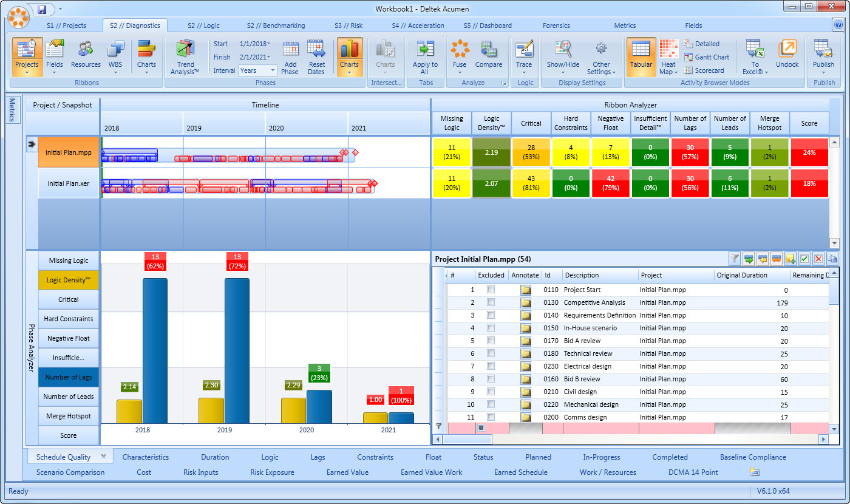The width and height of the screenshot is (850, 504).
Task: Select Negative Float in Phase Analyzer
Action: click(69, 338)
